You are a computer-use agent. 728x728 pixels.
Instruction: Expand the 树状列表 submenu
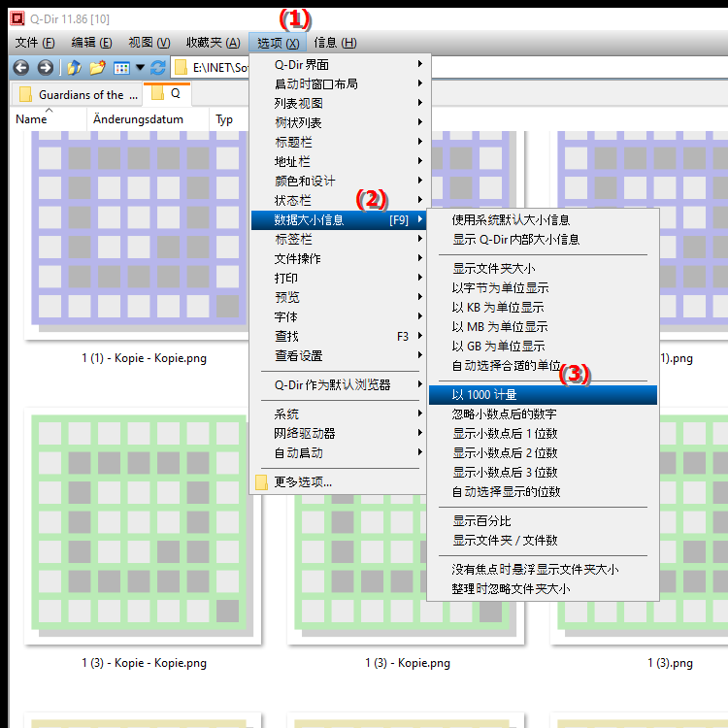pos(339,122)
